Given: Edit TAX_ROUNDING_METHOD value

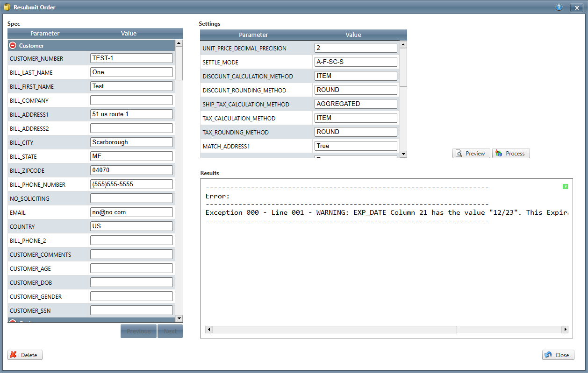Looking at the screenshot, I should tap(356, 132).
